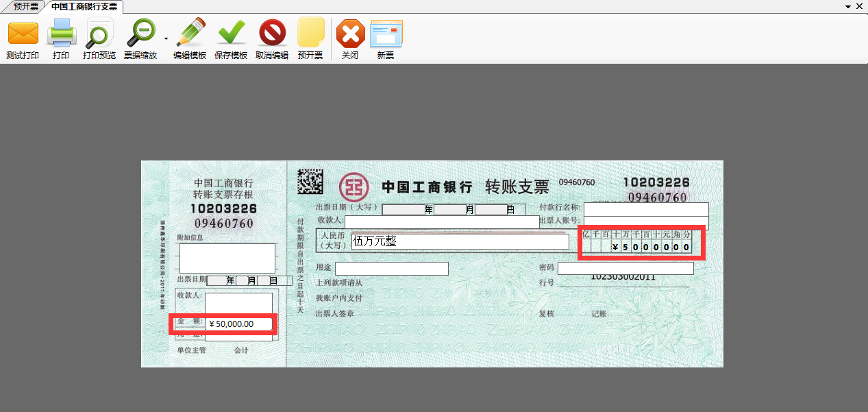Click the year box in main 出票日期
The image size is (868, 412).
(x=404, y=210)
